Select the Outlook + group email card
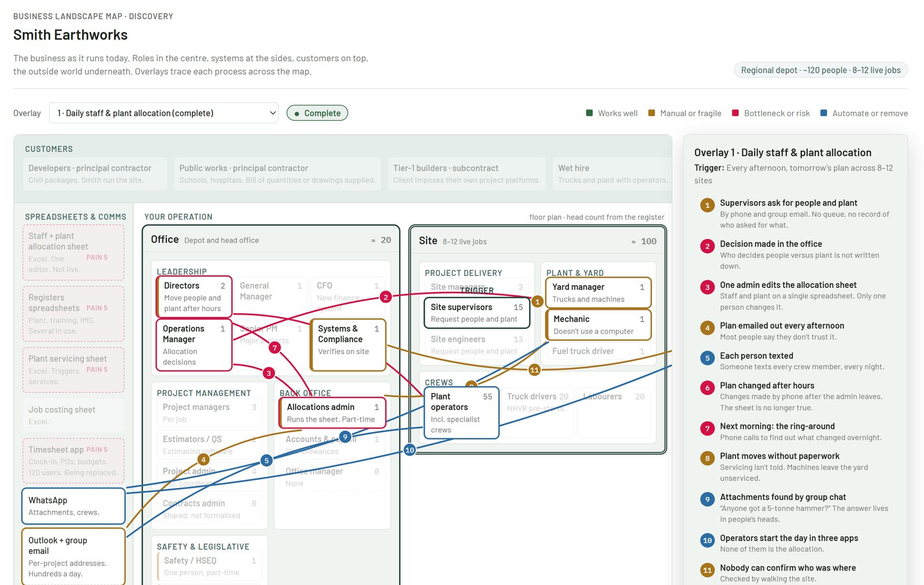The width and height of the screenshot is (924, 585). pyautogui.click(x=73, y=557)
